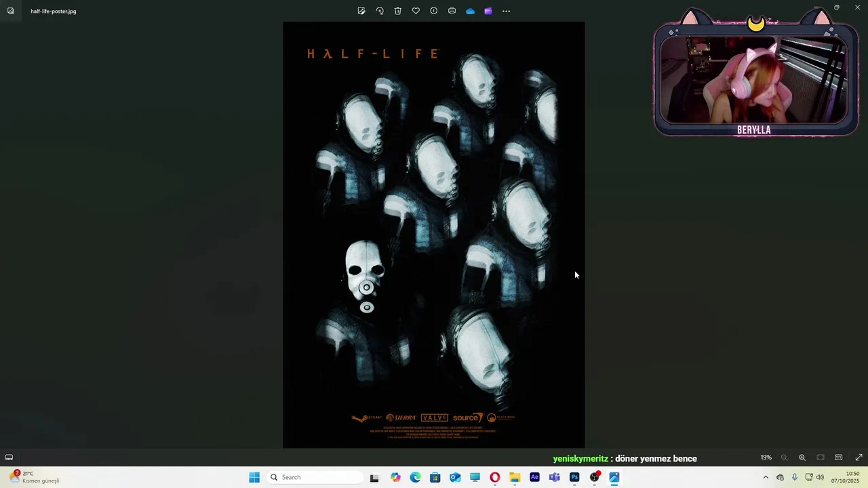
Task: Open the monitor app in taskbar
Action: [x=475, y=477]
